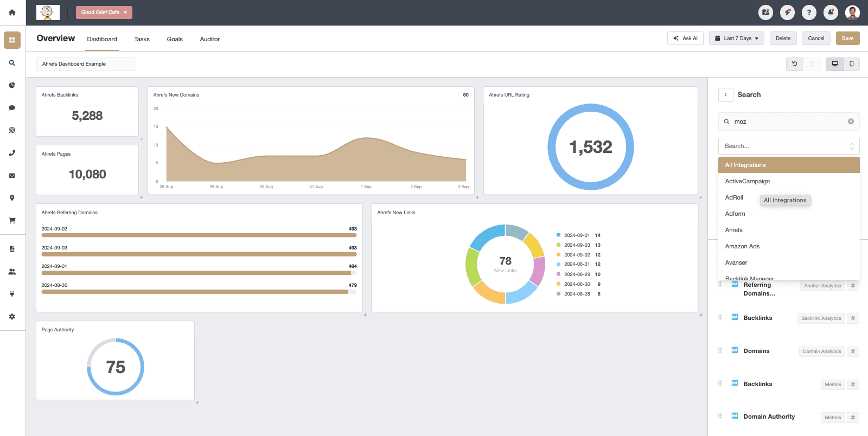The image size is (868, 436).
Task: Click the home icon in the sidebar
Action: [x=12, y=12]
